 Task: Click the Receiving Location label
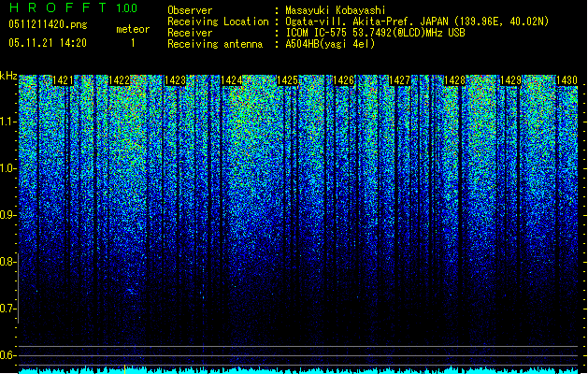218,22
